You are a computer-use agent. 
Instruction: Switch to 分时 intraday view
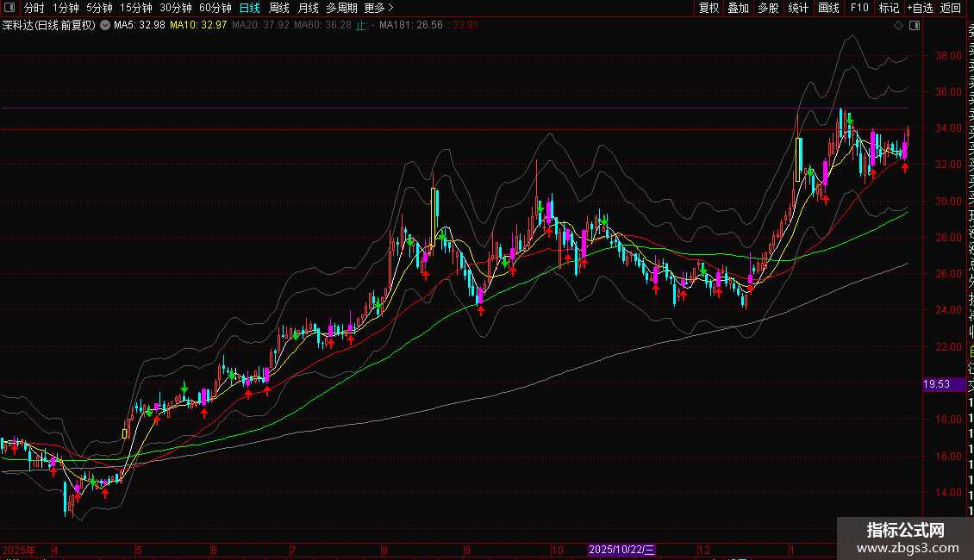click(x=34, y=8)
